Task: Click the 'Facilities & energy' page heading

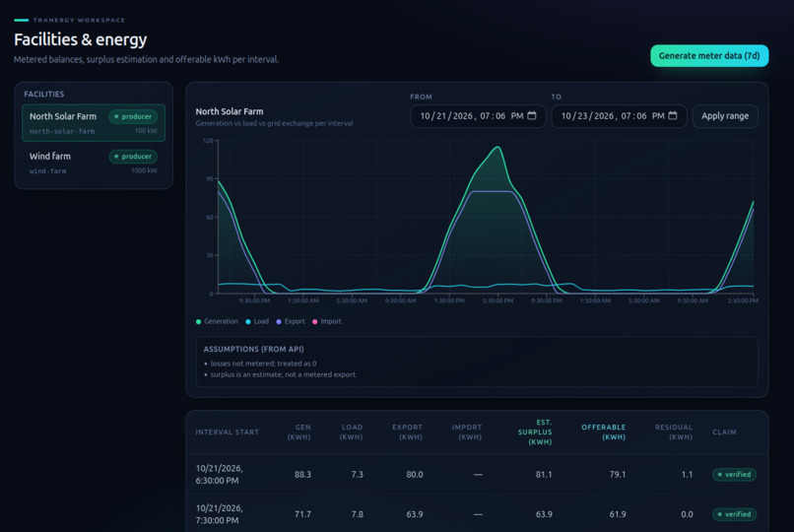Action: tap(81, 39)
